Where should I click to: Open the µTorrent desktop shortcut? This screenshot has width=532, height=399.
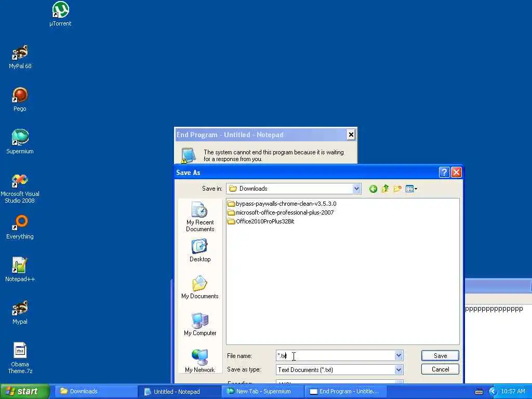coord(60,14)
